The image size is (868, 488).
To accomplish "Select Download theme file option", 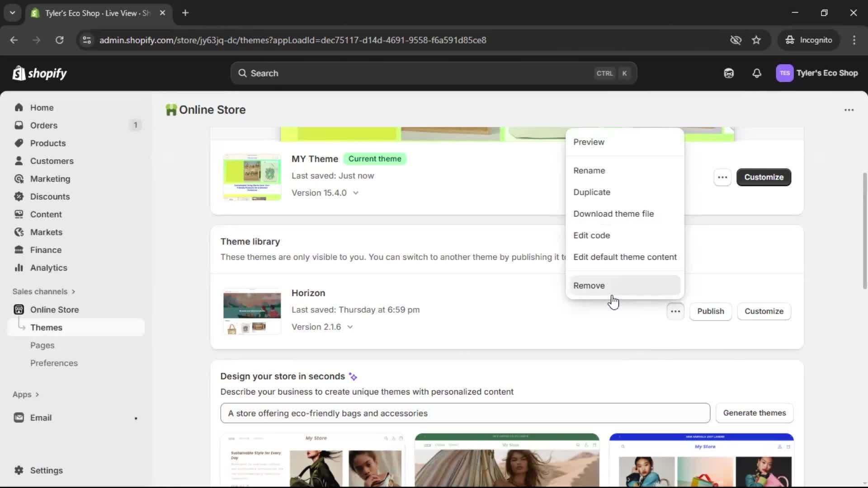I will (x=613, y=213).
